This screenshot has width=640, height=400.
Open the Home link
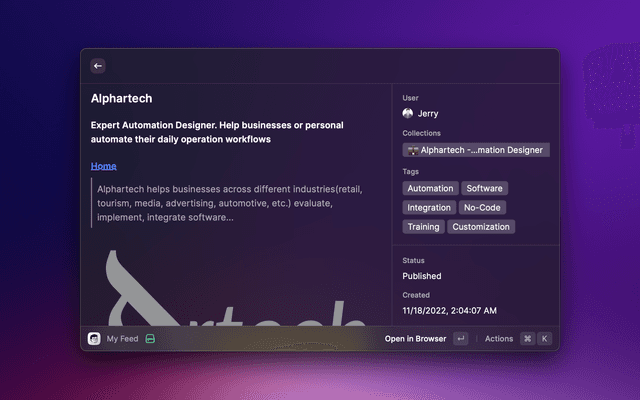[x=103, y=166]
